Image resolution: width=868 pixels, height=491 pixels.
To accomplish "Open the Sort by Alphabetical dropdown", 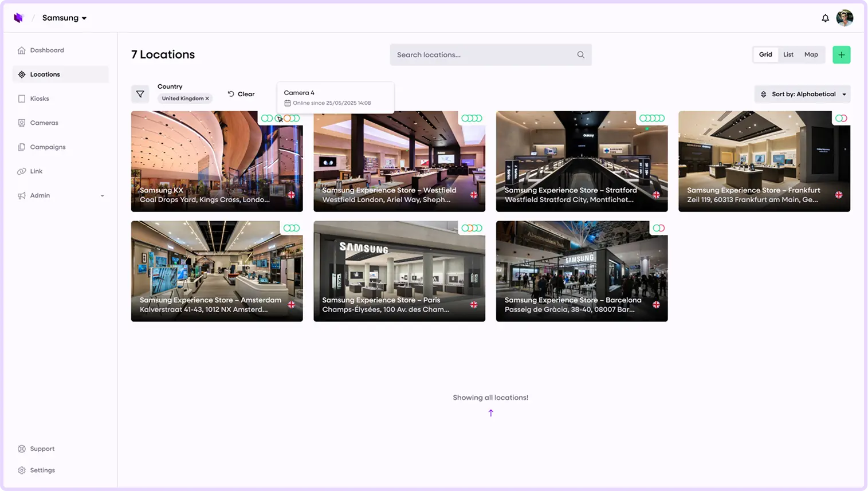I will coord(803,94).
